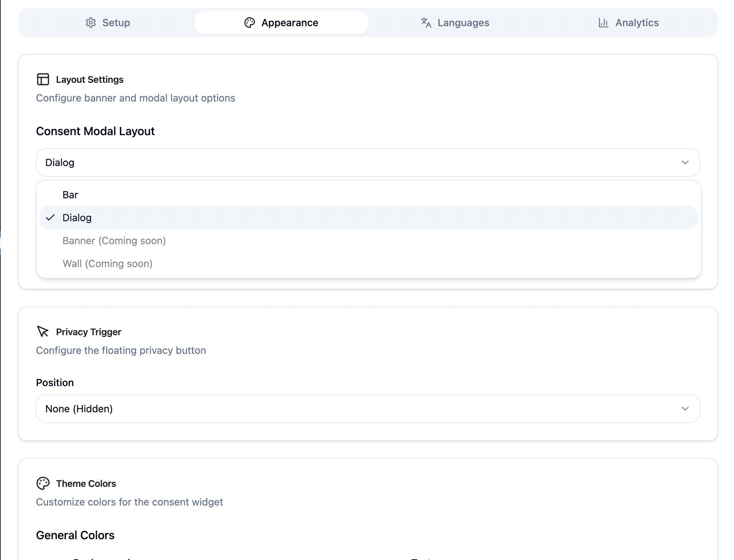Click the Layout Settings panel icon

(43, 79)
